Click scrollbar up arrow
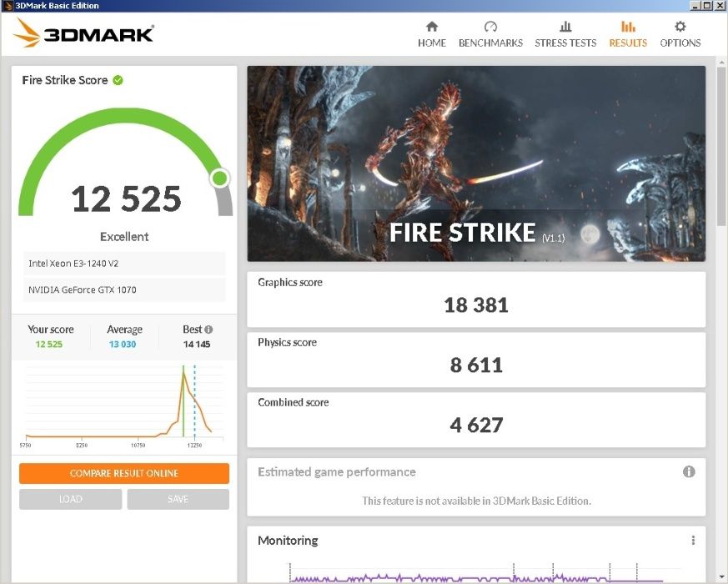 click(x=721, y=62)
